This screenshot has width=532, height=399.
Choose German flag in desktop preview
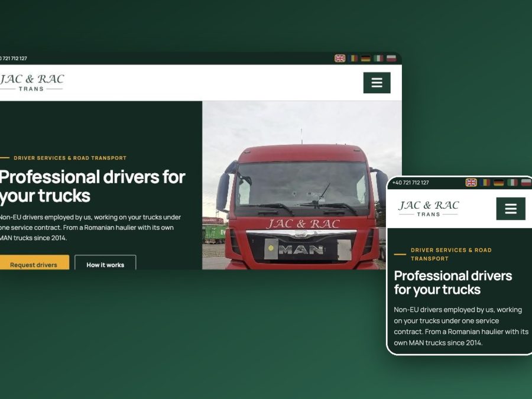coord(365,59)
